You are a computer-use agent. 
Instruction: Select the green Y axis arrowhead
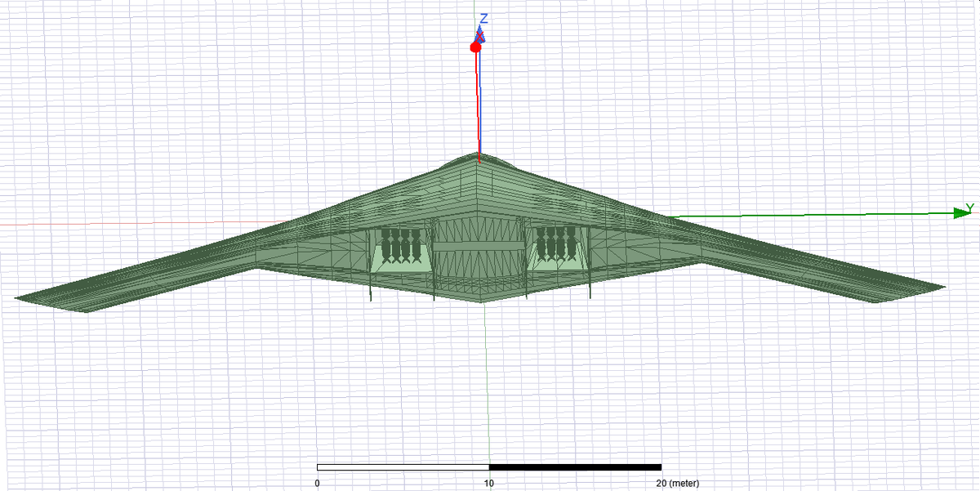(x=960, y=213)
